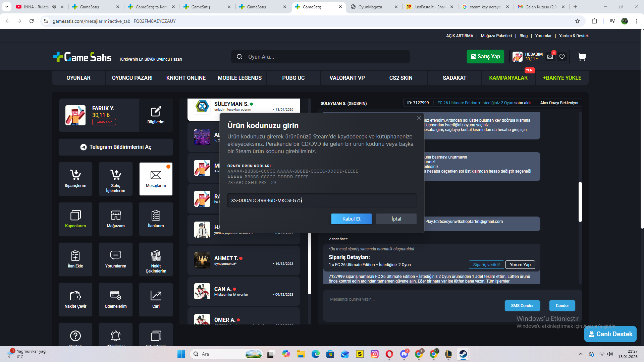Open the Mağazam store tile
Image resolution: width=644 pixels, height=362 pixels.
coord(116,219)
